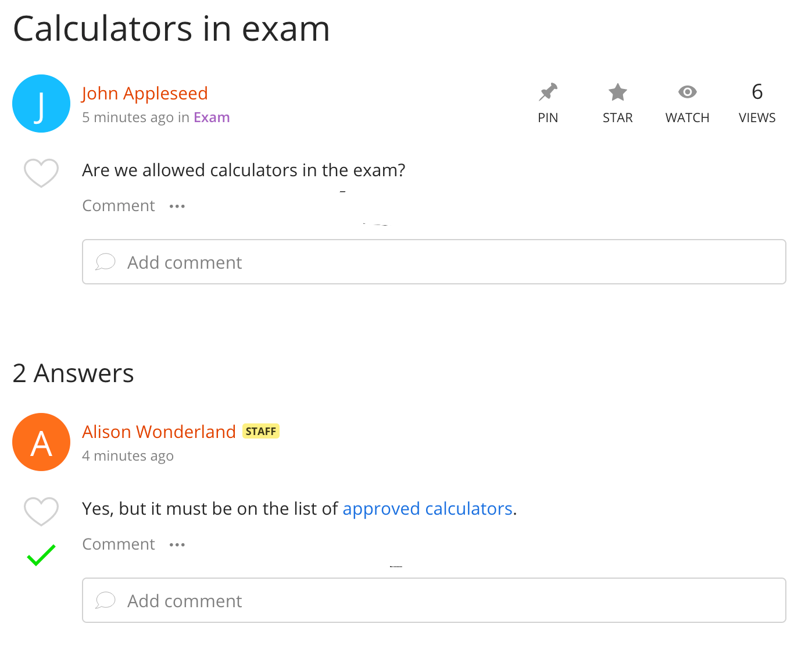
Task: Click the Exam category link
Action: pos(212,117)
